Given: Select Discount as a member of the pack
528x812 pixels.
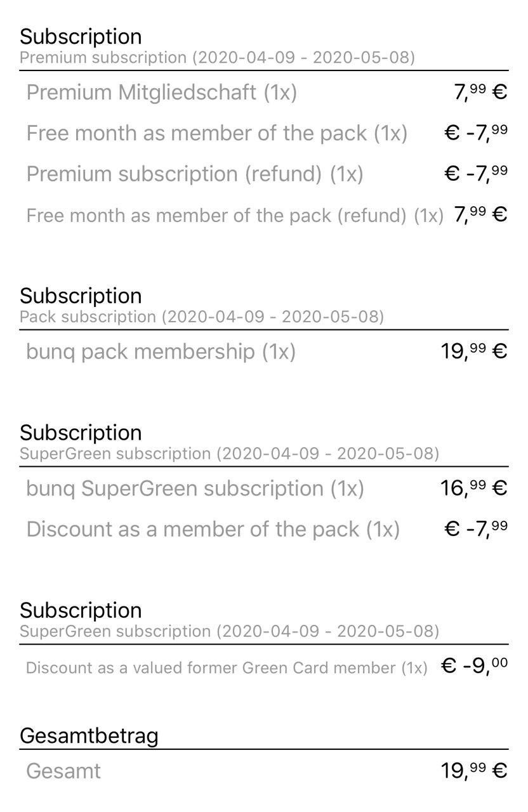Looking at the screenshot, I should coord(213,529).
